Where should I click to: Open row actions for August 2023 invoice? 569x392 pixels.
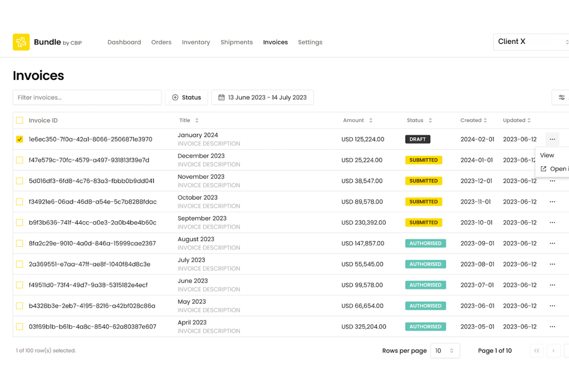point(552,243)
